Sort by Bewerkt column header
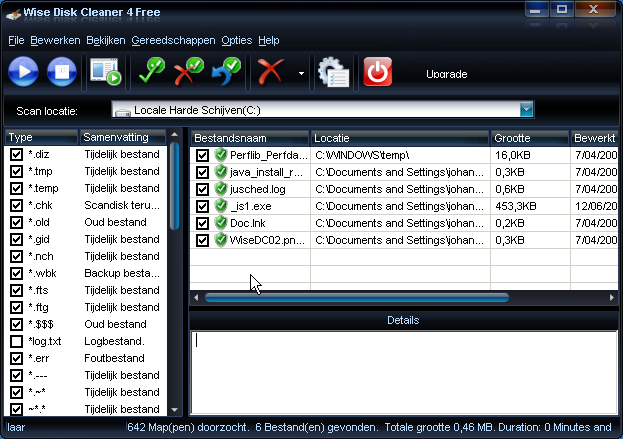 click(x=594, y=138)
